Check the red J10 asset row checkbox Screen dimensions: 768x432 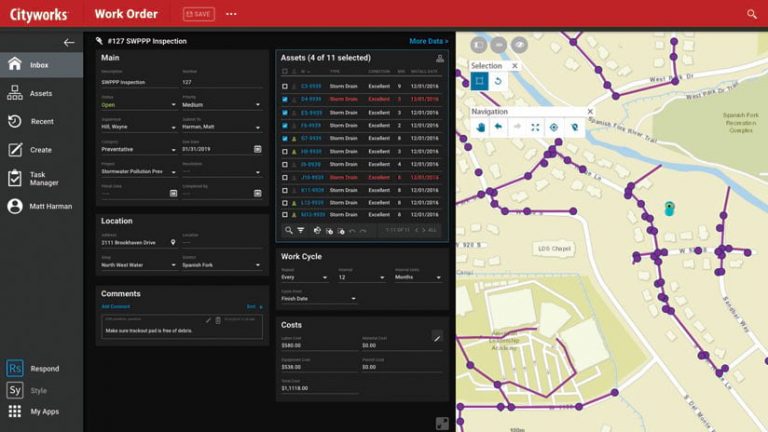click(x=285, y=177)
